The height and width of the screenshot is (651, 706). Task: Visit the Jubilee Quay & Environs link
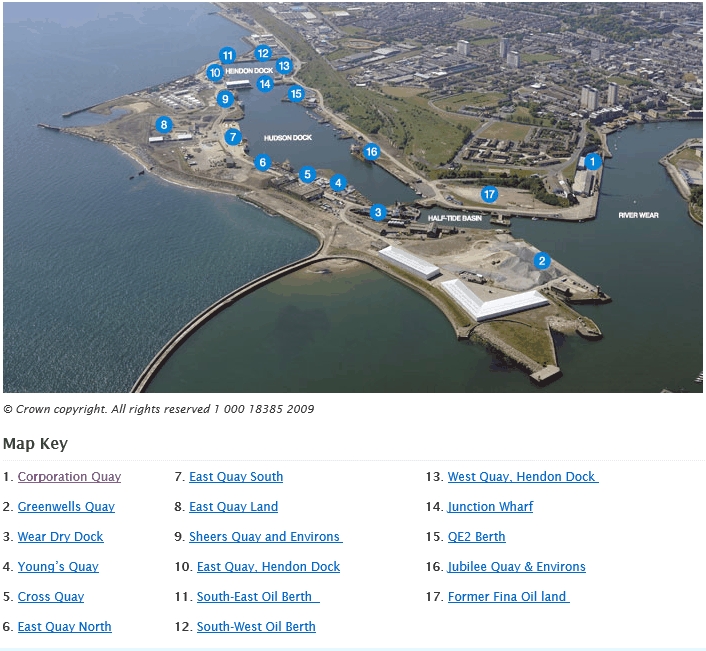click(516, 567)
